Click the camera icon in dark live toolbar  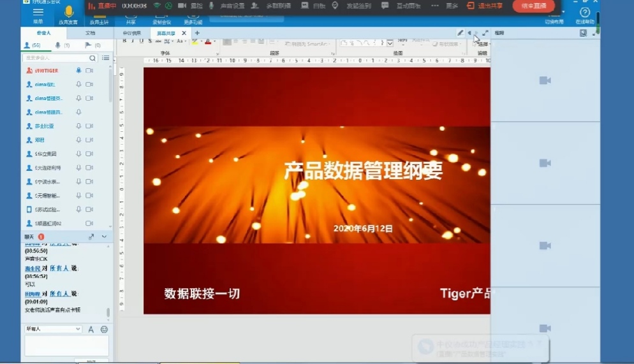(182, 6)
